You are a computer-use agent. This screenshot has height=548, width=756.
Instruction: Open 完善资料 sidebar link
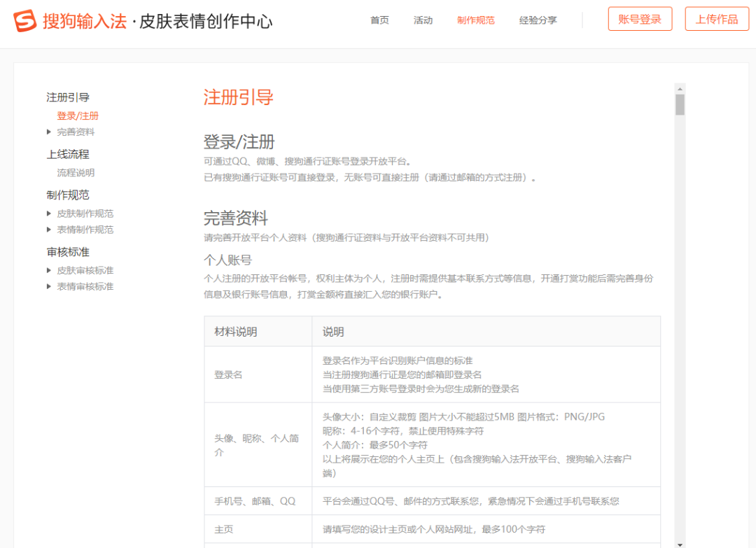(76, 132)
